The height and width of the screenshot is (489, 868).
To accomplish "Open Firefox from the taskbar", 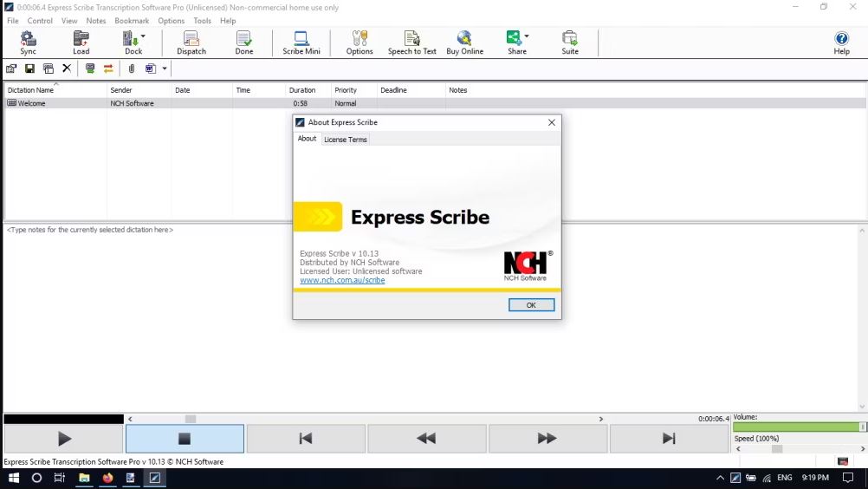I will (x=107, y=478).
